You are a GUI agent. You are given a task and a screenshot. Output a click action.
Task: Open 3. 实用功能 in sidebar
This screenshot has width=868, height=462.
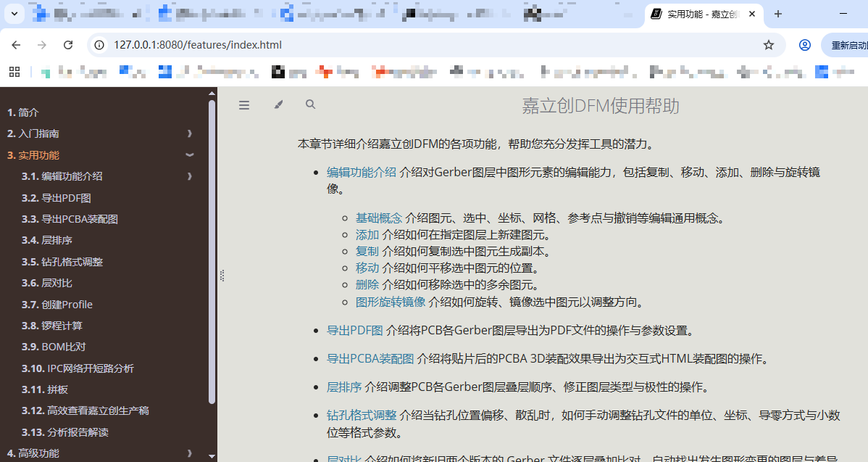point(33,155)
